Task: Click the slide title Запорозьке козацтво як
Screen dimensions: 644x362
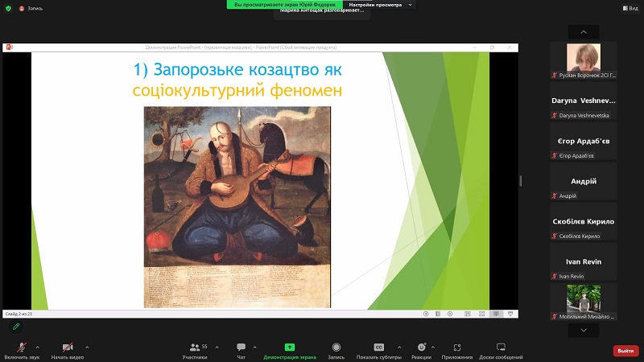Action: click(x=237, y=69)
